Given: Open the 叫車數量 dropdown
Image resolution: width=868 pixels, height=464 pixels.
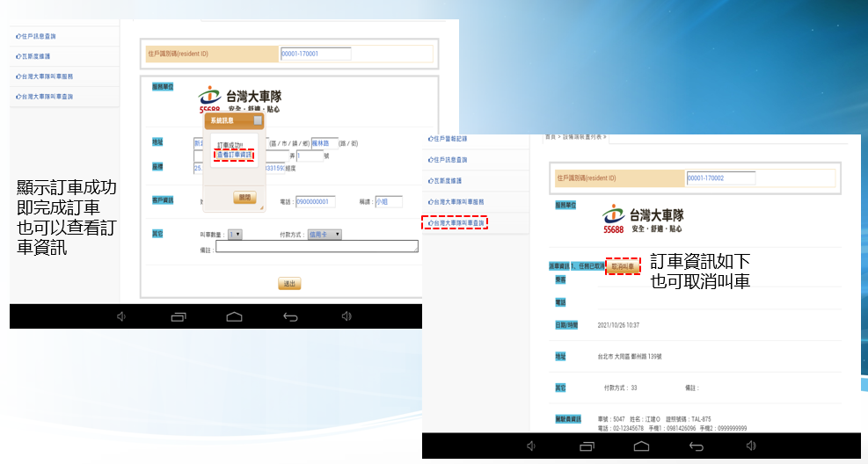Looking at the screenshot, I should point(236,235).
